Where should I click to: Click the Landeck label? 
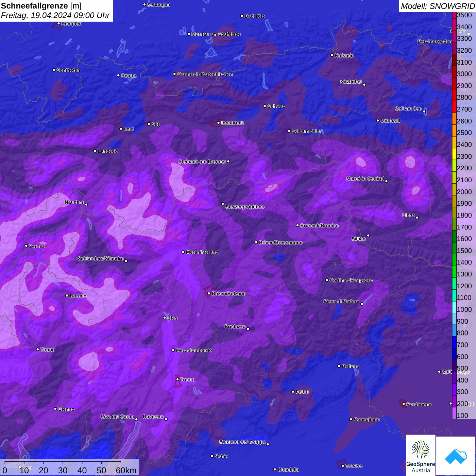[x=107, y=151]
